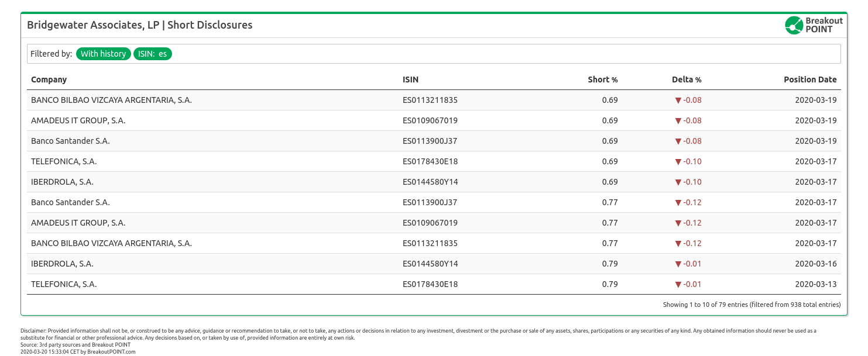Viewport: 868px width, 356px height.
Task: Sort by the Position Date column header
Action: 810,80
